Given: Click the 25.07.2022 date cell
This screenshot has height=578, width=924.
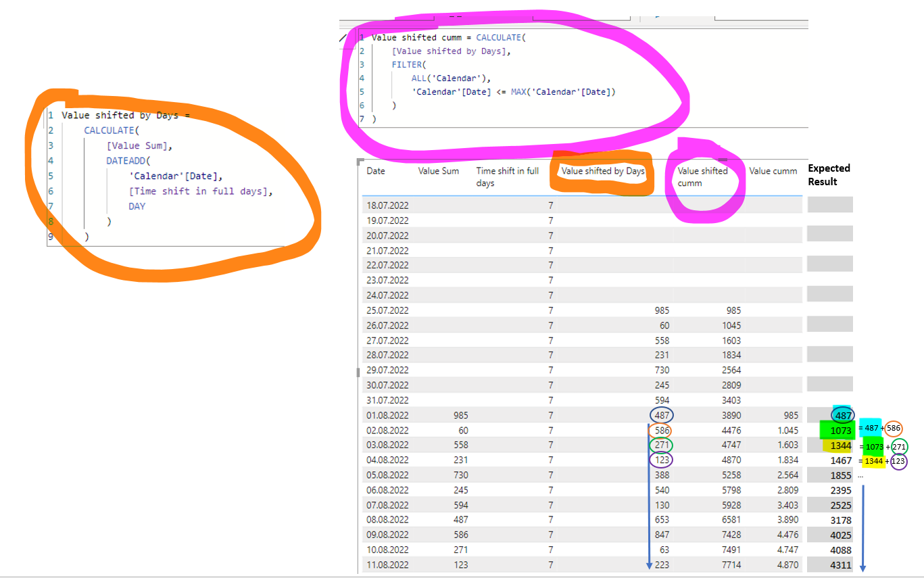Looking at the screenshot, I should tap(388, 310).
